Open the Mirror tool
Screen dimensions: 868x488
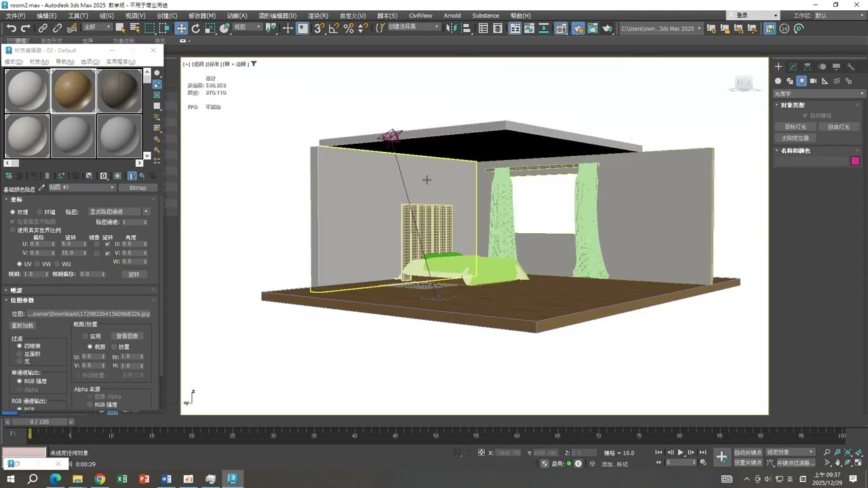pyautogui.click(x=451, y=28)
